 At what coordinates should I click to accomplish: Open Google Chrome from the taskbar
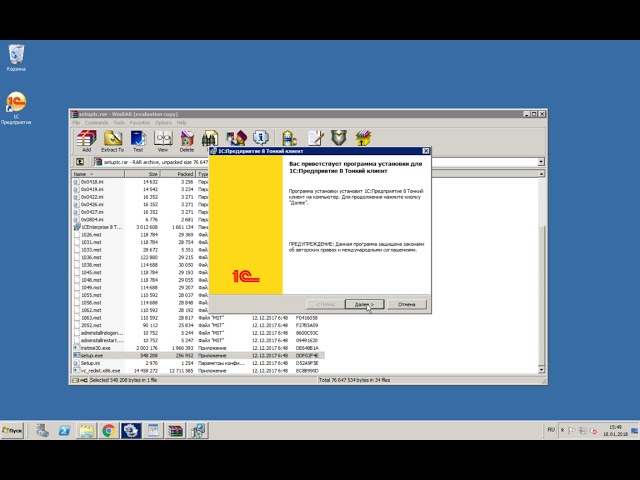(x=109, y=430)
